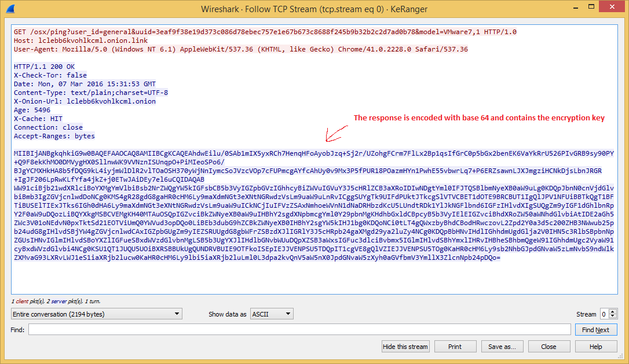629x364 pixels.
Task: Click the X-Check-Tor: false header
Action: click(x=50, y=75)
